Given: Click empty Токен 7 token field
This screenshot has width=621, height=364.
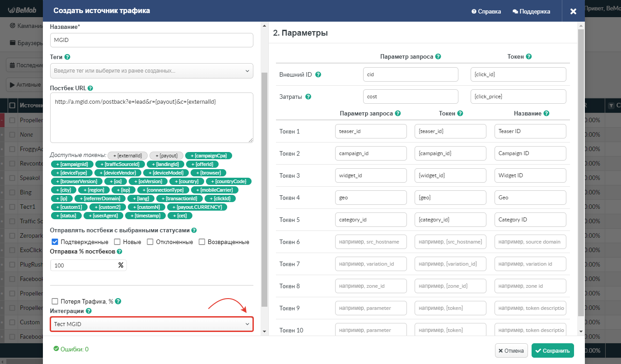Looking at the screenshot, I should point(451,264).
